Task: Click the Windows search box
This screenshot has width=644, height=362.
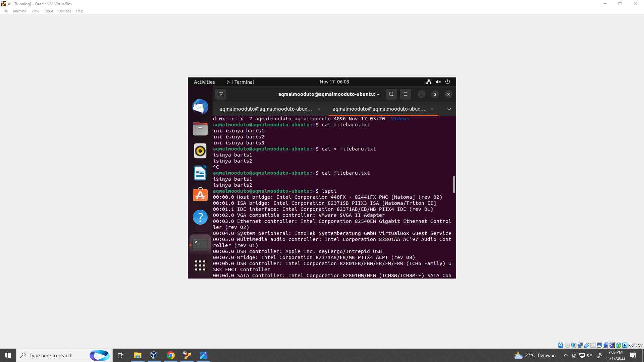Action: click(64, 355)
